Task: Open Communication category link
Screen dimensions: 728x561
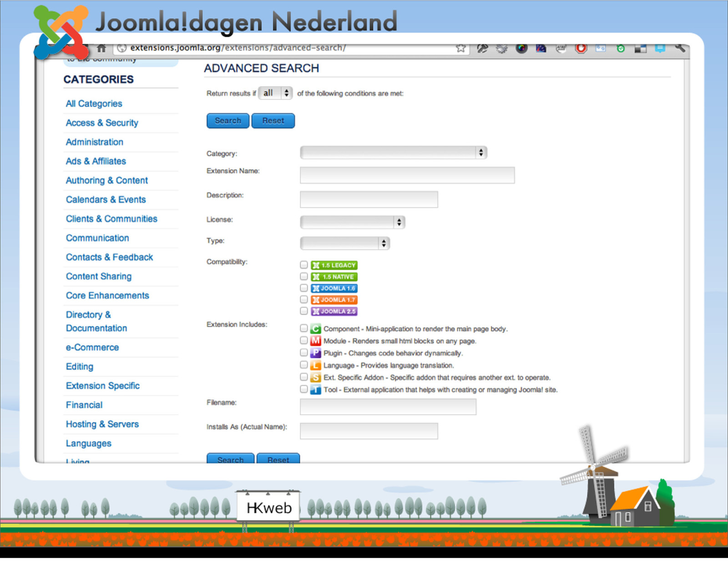Action: pyautogui.click(x=97, y=238)
